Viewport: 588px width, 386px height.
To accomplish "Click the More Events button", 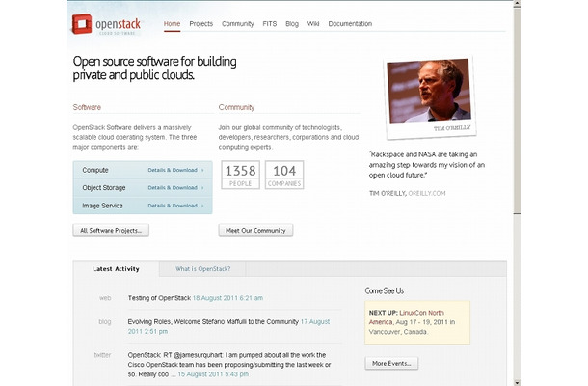I will click(x=391, y=363).
